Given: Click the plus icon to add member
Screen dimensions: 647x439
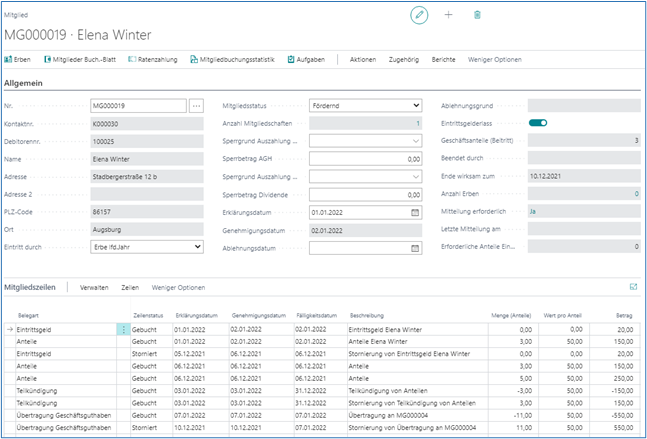Looking at the screenshot, I should pyautogui.click(x=448, y=15).
